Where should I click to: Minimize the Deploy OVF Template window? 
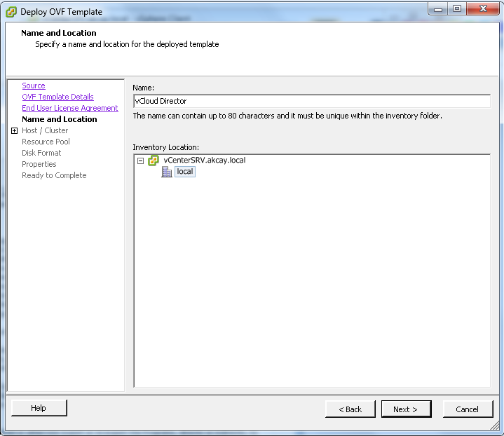coord(438,9)
